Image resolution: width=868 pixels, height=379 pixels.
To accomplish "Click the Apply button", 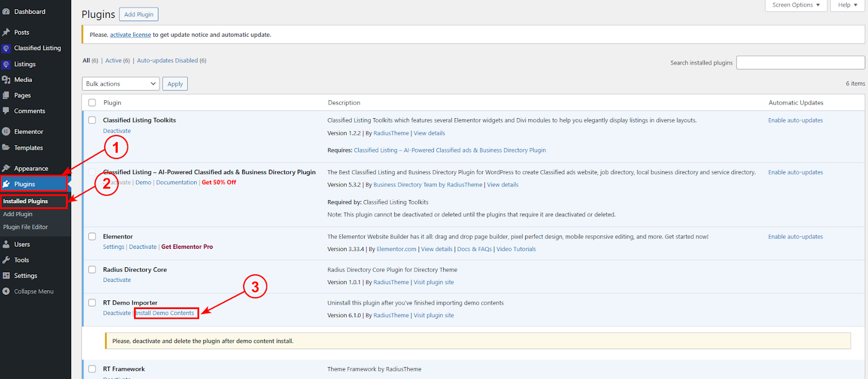I will click(x=175, y=83).
